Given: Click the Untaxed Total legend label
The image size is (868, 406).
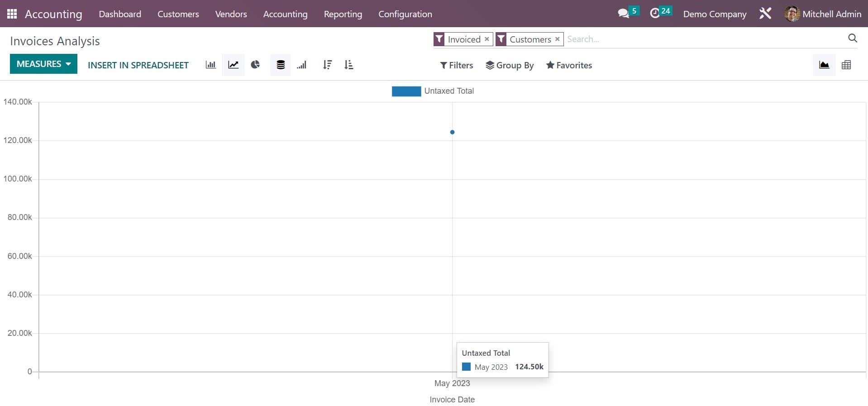Looking at the screenshot, I should pyautogui.click(x=449, y=91).
